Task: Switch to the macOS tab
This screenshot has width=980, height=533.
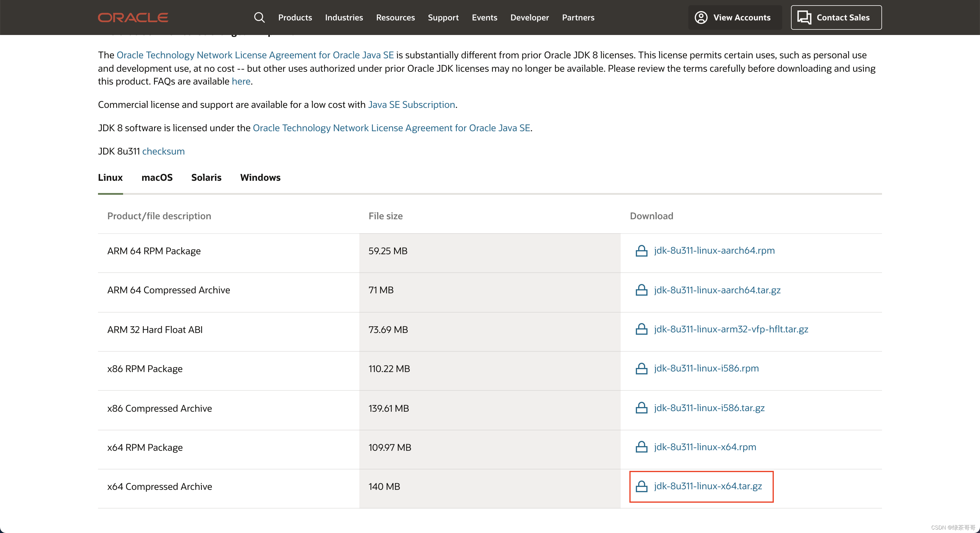Action: [157, 178]
